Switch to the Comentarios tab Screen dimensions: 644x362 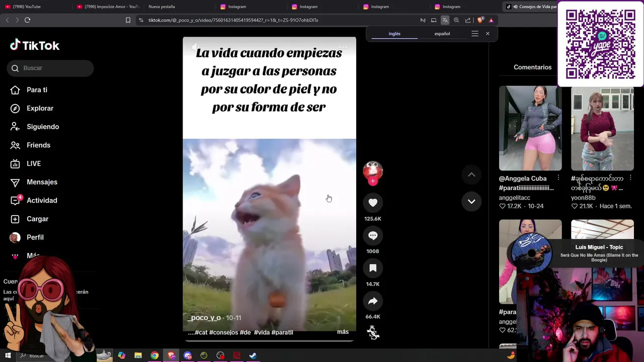532,67
